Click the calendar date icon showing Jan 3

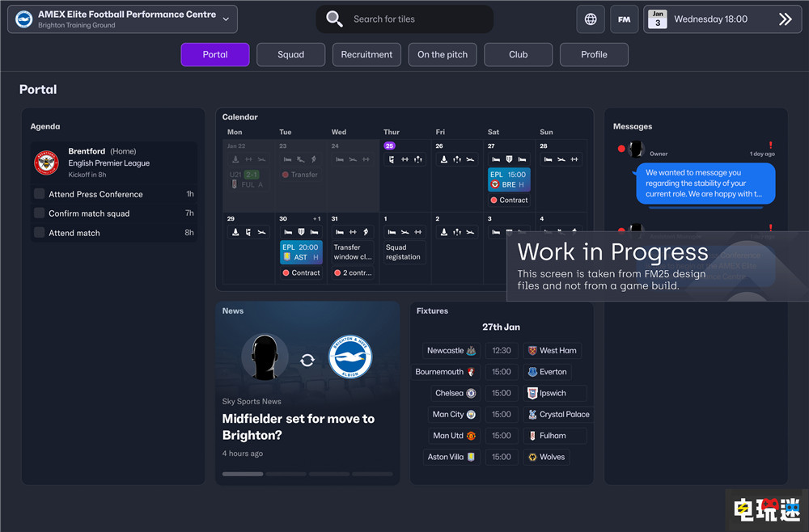[658, 19]
